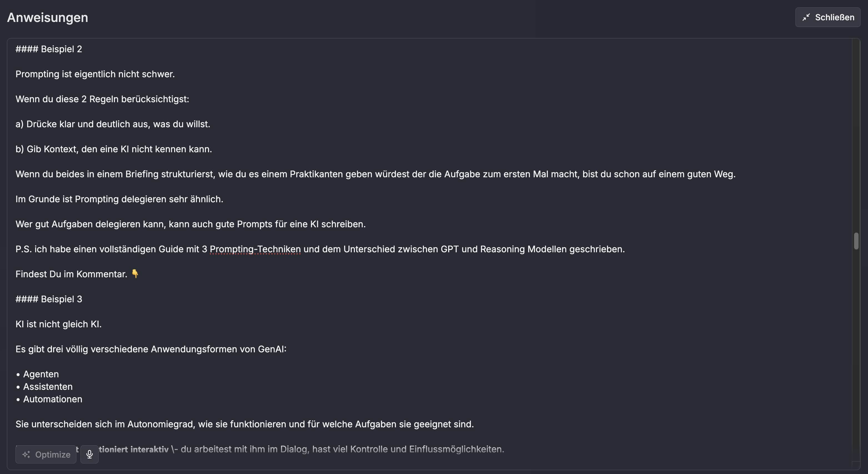Click the 'Automationen' bullet item
The height and width of the screenshot is (474, 868).
tap(52, 399)
